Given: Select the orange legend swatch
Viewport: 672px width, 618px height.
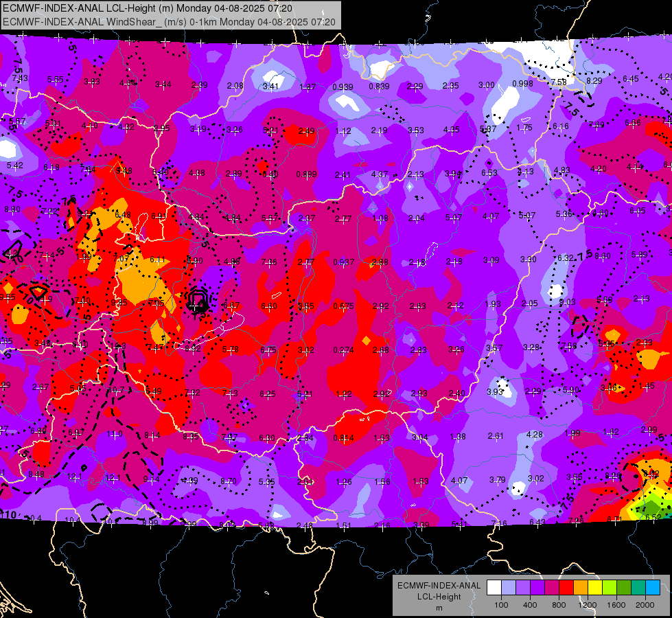Looking at the screenshot, I should click(x=581, y=588).
